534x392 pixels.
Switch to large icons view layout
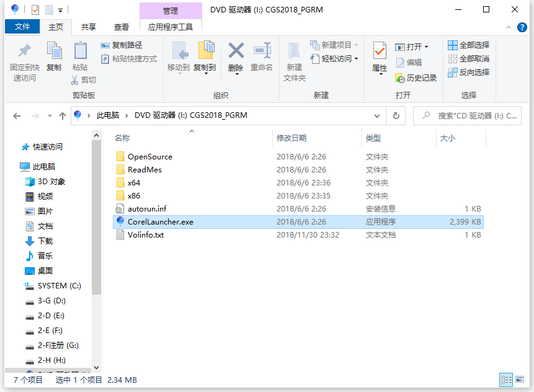click(520, 380)
